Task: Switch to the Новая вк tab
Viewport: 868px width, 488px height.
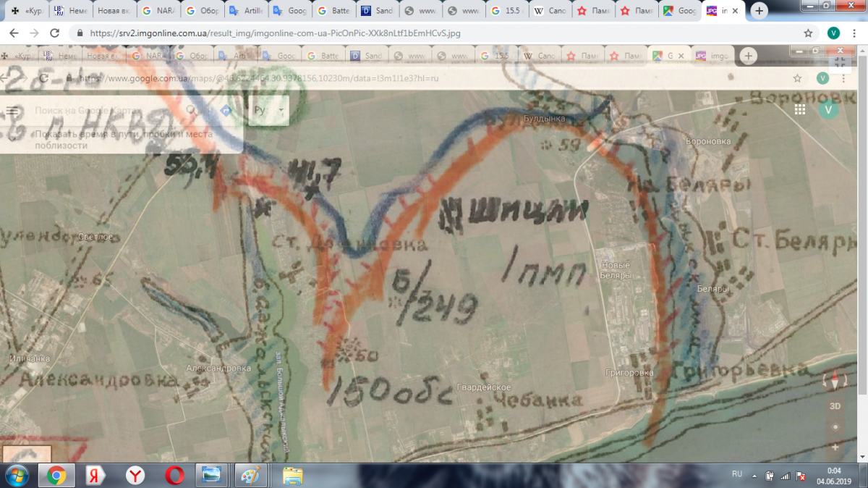Action: coord(112,12)
